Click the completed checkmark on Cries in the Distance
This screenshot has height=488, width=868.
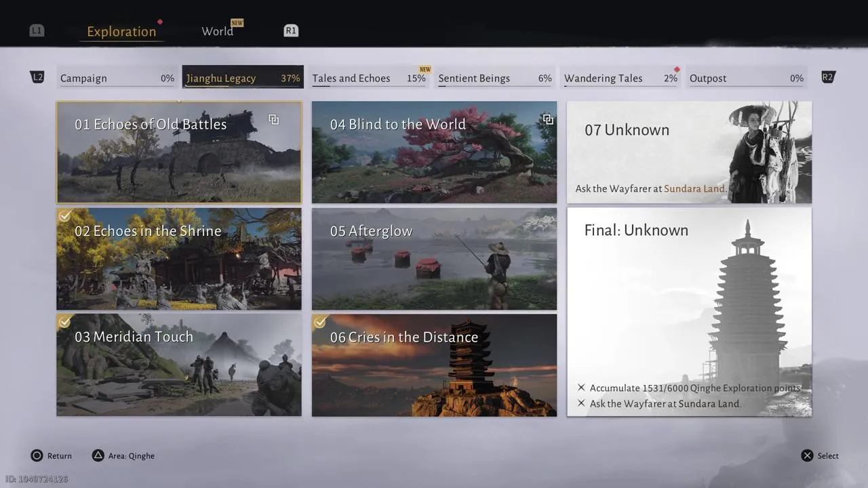[320, 321]
